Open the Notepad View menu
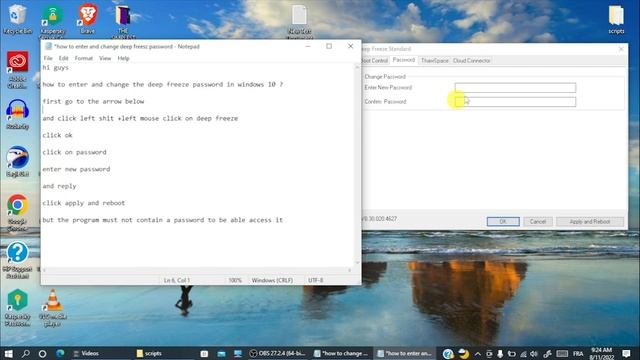Screen dimensions: 640x360 click(105, 58)
